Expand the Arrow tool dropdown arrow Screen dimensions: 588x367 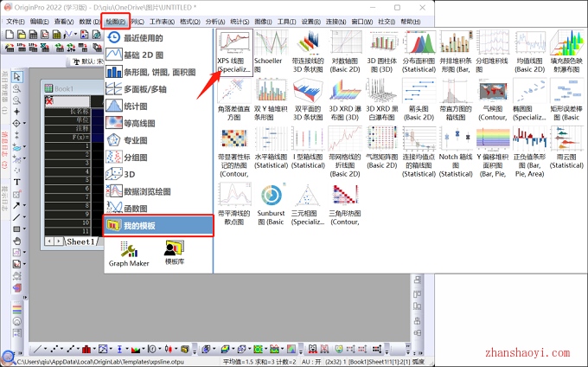pyautogui.click(x=25, y=206)
